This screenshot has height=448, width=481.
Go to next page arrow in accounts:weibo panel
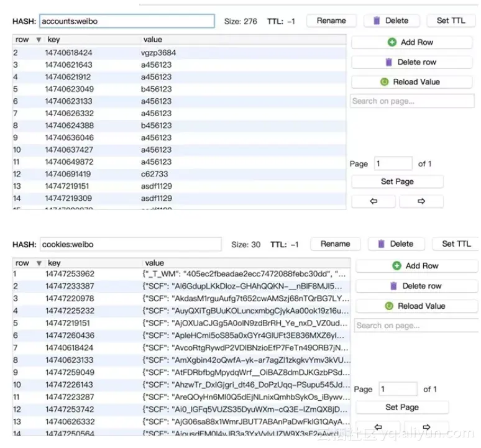pyautogui.click(x=421, y=201)
